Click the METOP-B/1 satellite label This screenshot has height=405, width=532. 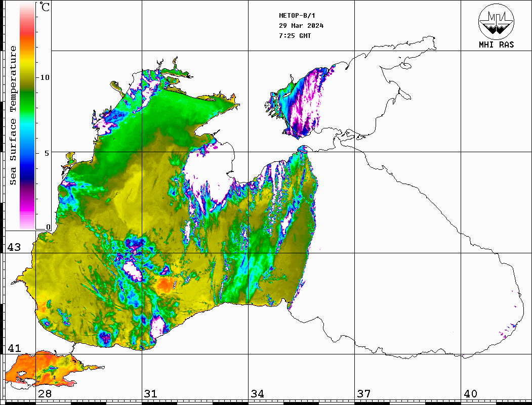tap(297, 15)
